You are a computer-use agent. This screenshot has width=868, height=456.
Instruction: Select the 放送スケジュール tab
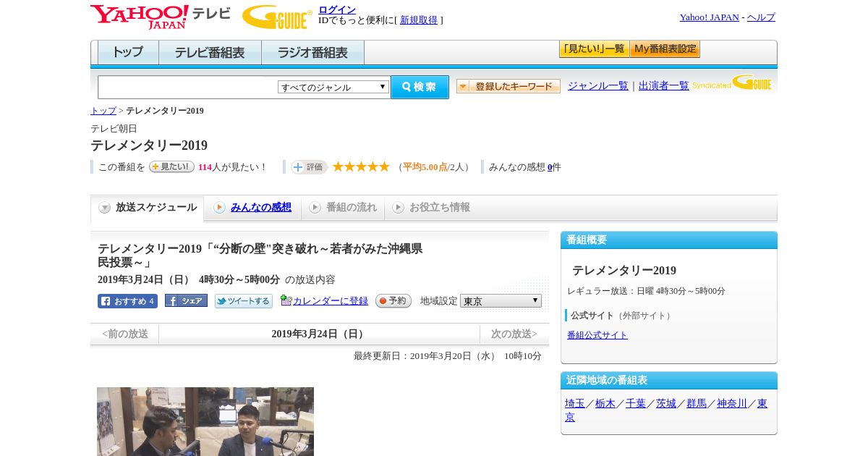pos(148,208)
